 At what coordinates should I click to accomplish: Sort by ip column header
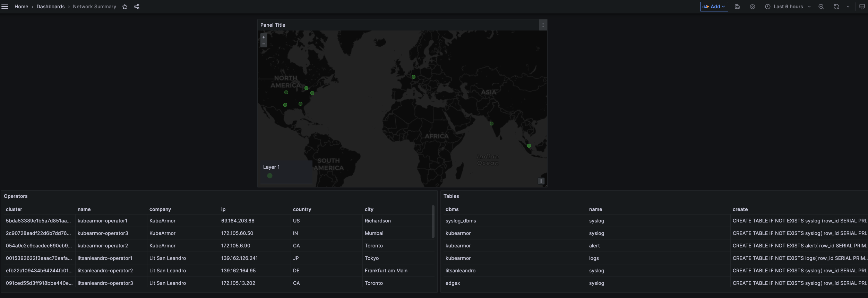point(223,209)
